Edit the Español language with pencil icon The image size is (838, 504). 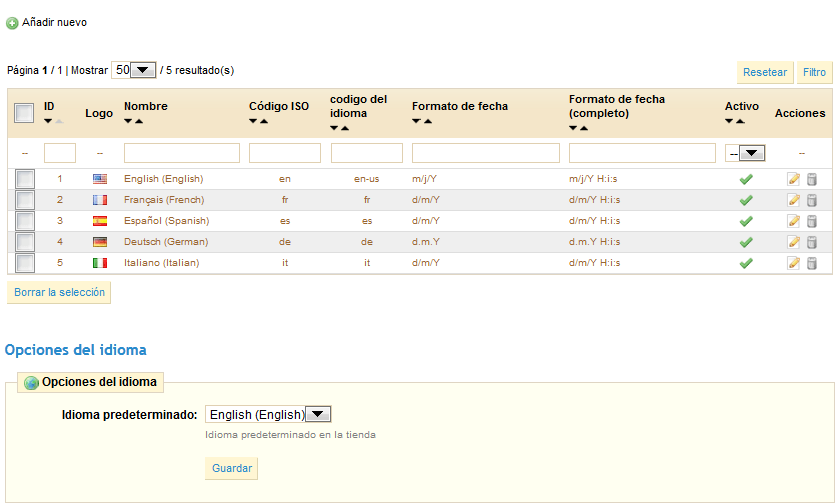(x=794, y=221)
